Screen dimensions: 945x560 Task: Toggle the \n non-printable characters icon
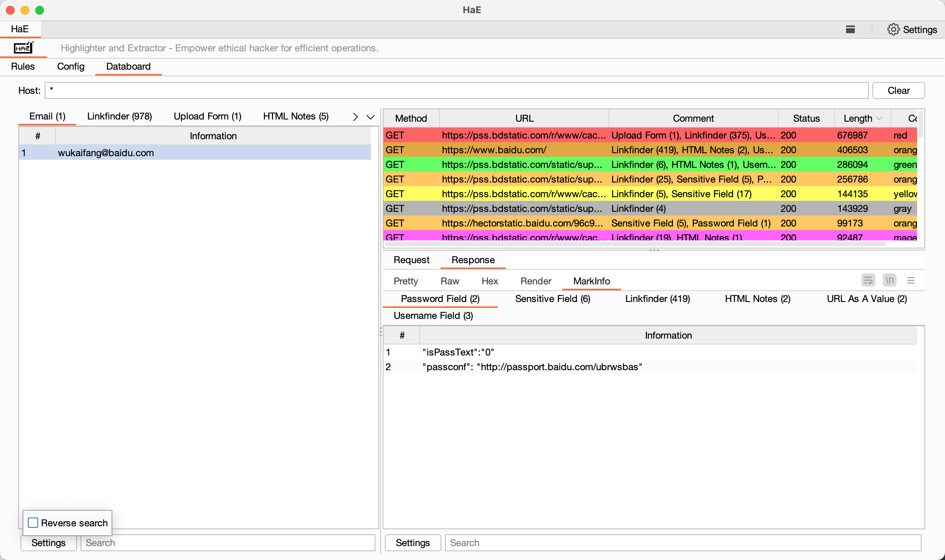click(x=890, y=280)
